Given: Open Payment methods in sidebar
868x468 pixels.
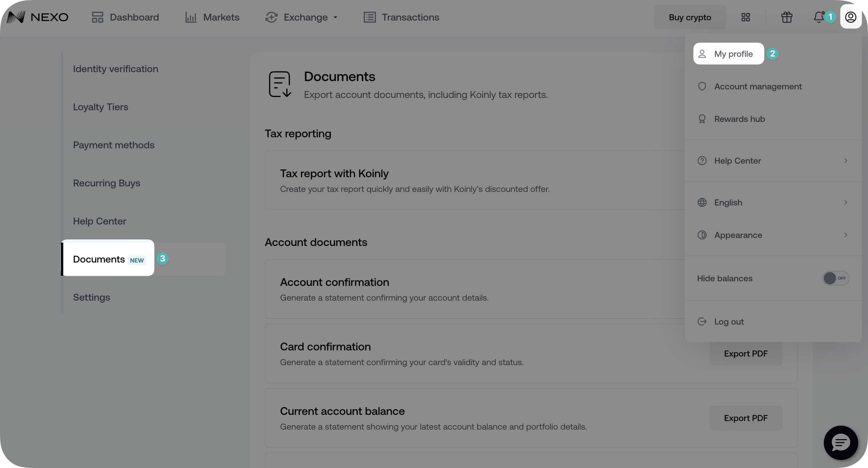Looking at the screenshot, I should click(114, 145).
